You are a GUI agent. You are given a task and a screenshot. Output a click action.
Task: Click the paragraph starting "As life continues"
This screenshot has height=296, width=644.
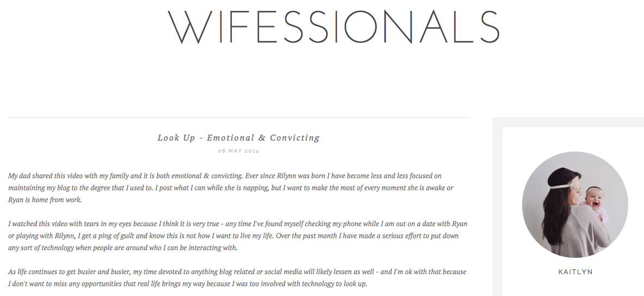[x=237, y=277]
